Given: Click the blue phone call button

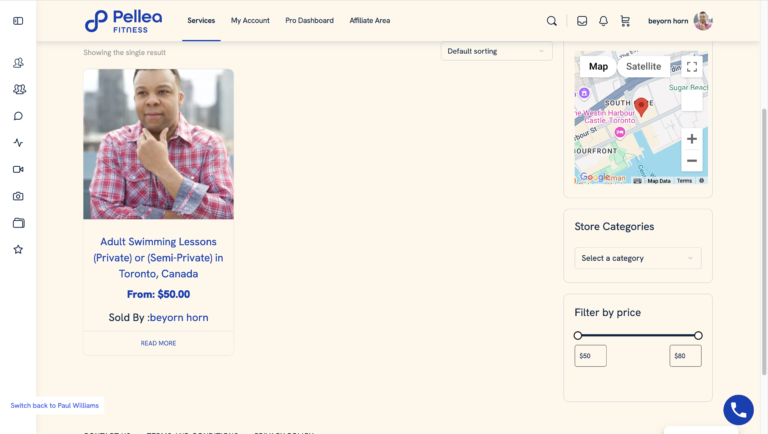Looking at the screenshot, I should (x=739, y=410).
